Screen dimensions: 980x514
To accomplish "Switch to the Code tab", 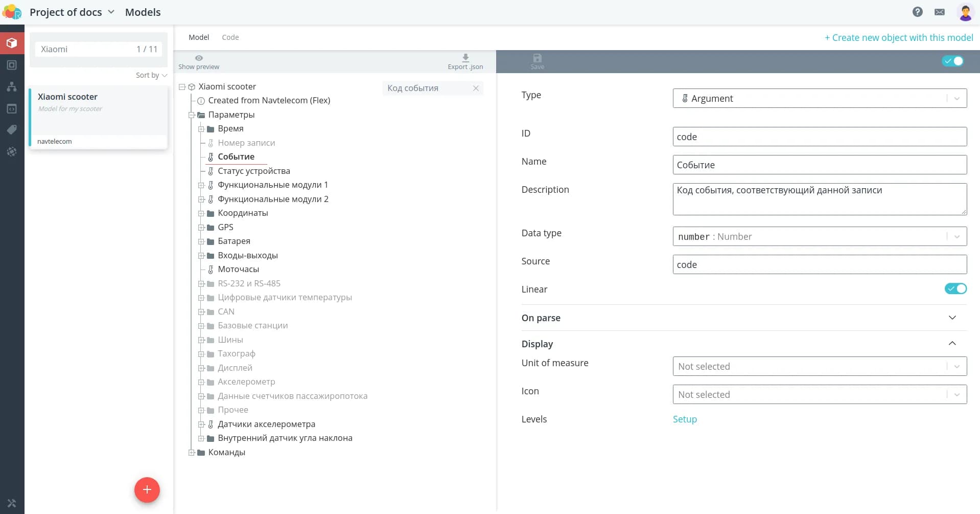I will point(230,37).
